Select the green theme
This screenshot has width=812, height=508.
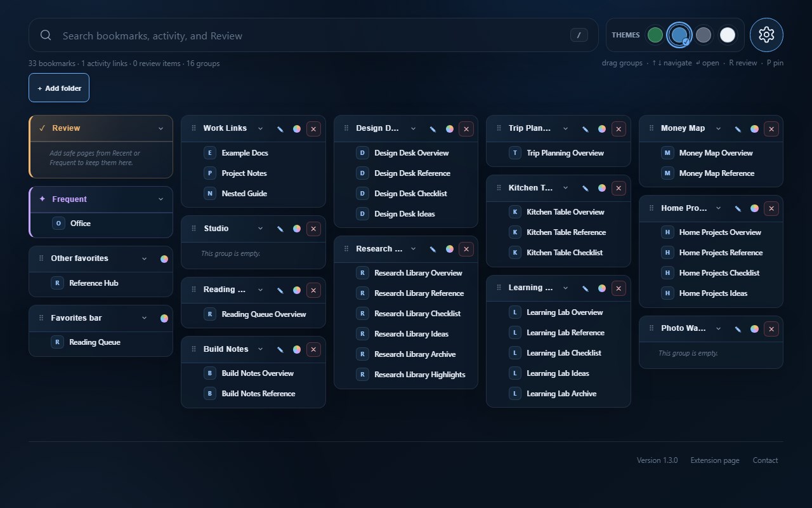point(655,35)
